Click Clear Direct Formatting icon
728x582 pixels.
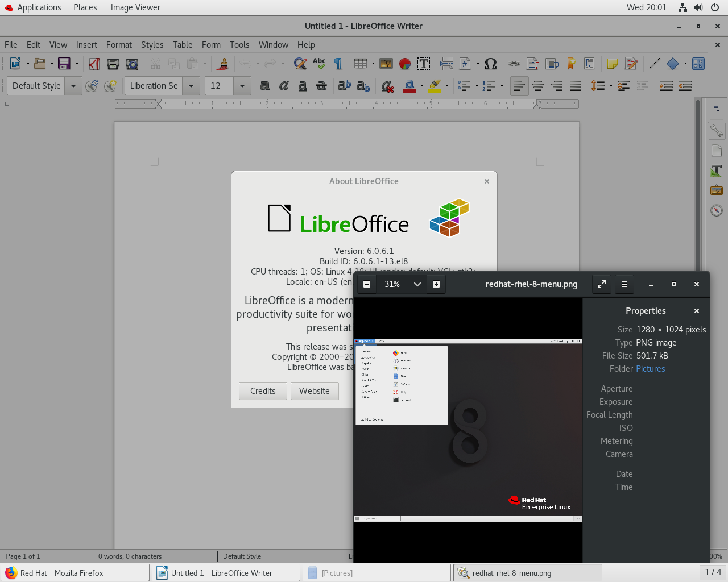click(x=387, y=86)
